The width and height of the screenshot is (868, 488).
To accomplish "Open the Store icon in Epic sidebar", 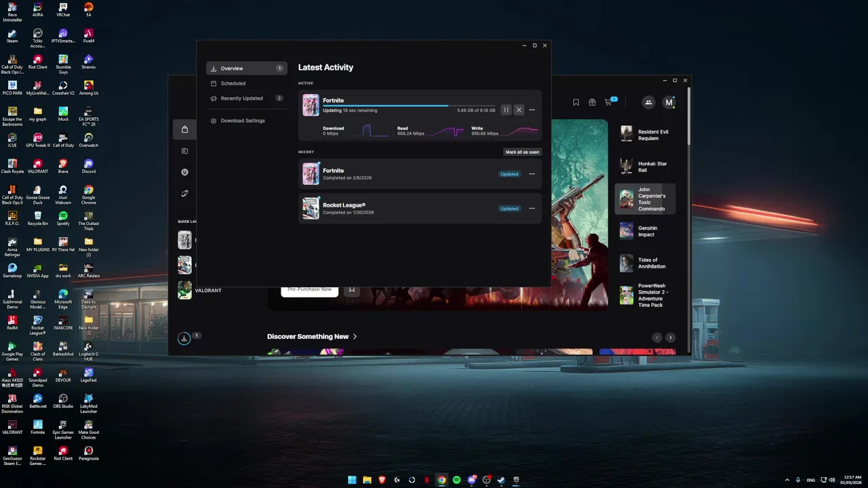I will click(184, 129).
